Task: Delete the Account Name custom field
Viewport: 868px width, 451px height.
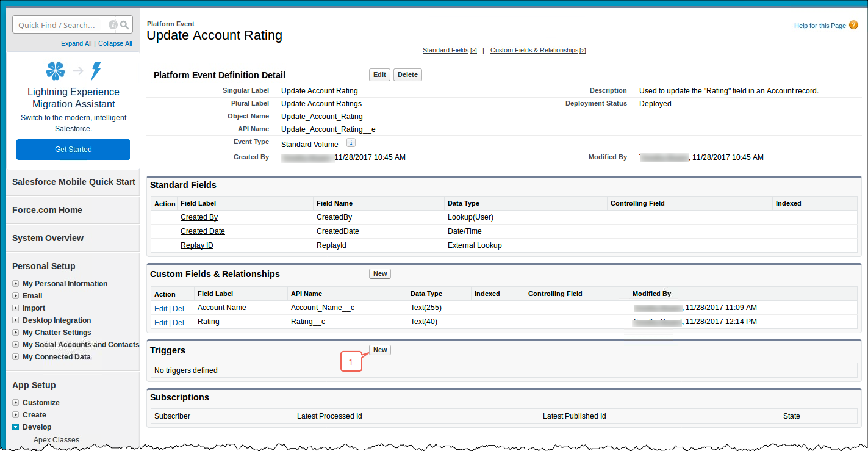Action: [x=178, y=309]
